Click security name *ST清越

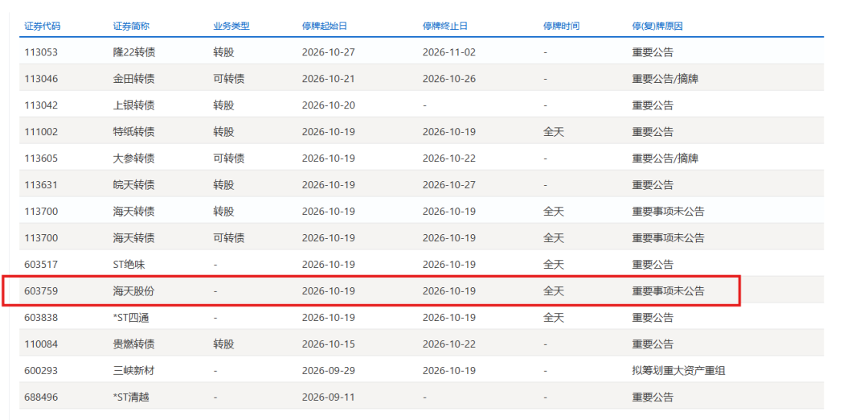pyautogui.click(x=131, y=397)
